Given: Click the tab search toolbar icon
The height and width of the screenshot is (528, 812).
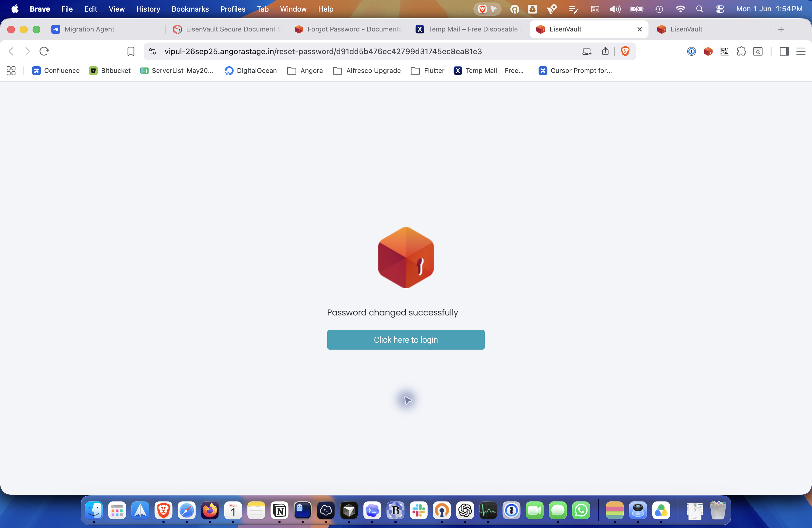Looking at the screenshot, I should [758, 52].
